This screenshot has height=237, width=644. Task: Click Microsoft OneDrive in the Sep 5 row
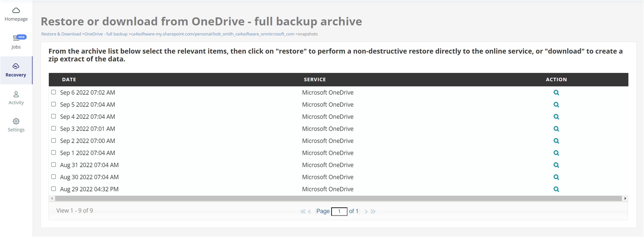(x=328, y=105)
